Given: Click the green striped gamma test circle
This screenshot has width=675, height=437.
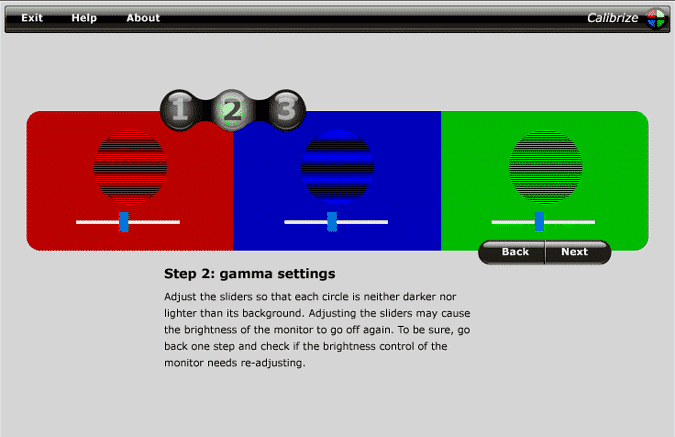Looking at the screenshot, I should pyautogui.click(x=545, y=164).
